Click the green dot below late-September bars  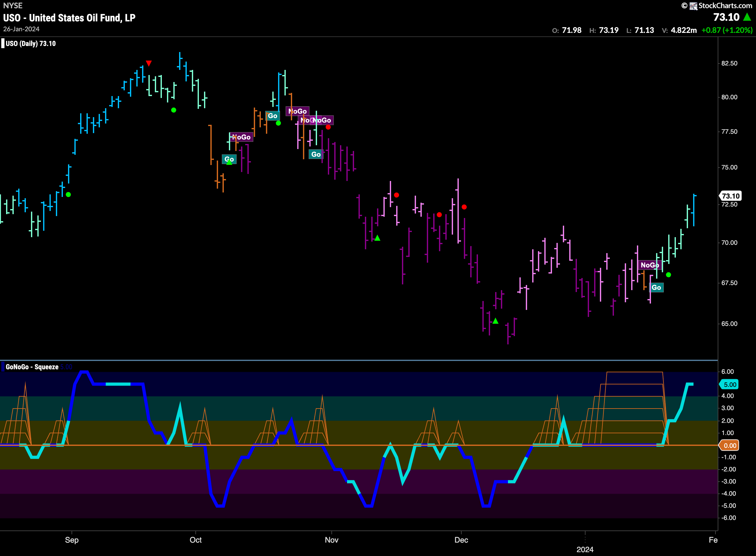[174, 110]
